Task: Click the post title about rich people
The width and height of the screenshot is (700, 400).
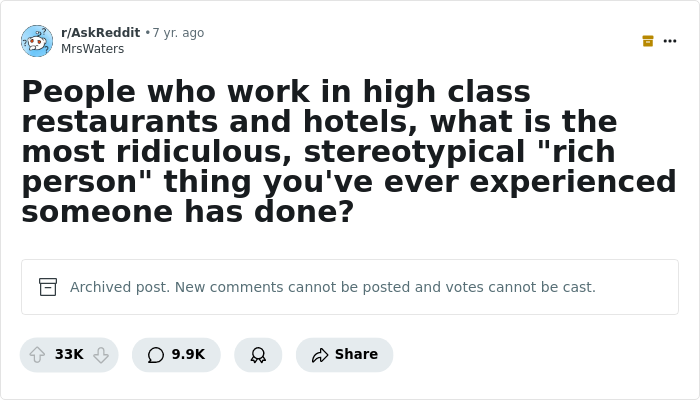Action: [x=348, y=151]
